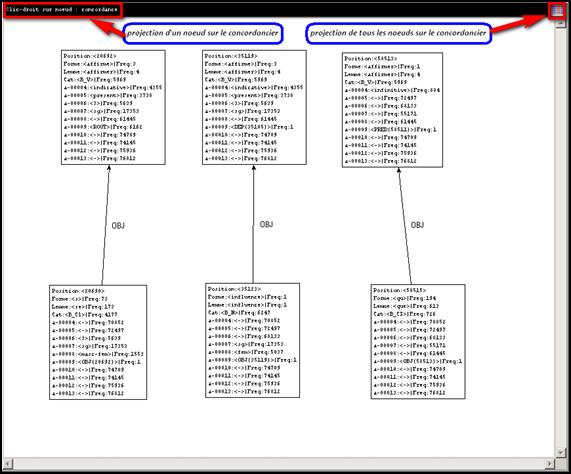Image resolution: width=571 pixels, height=474 pixels.
Task: Click the right OBJ edge label
Action: pyautogui.click(x=417, y=225)
